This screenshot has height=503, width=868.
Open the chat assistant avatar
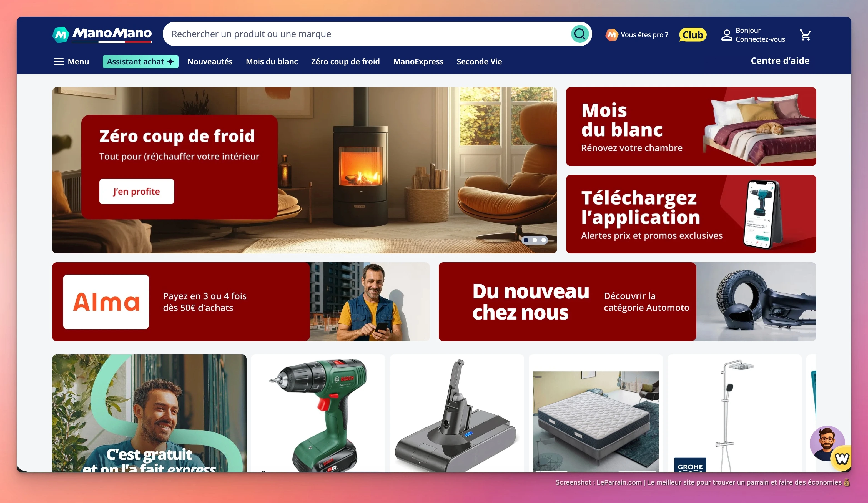pyautogui.click(x=827, y=443)
